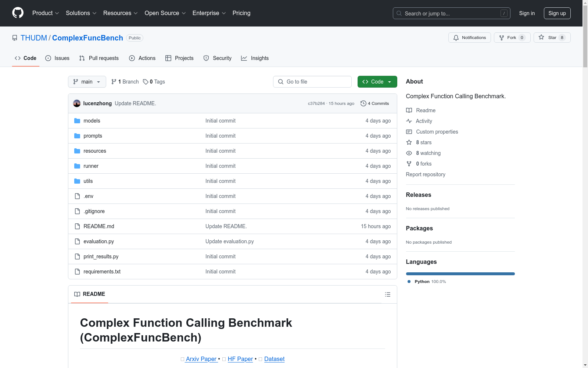Click the fork icon beside 0 forks

[409, 164]
